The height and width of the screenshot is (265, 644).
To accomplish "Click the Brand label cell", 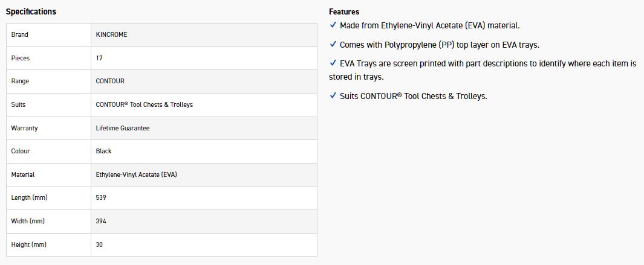I will 48,35.
